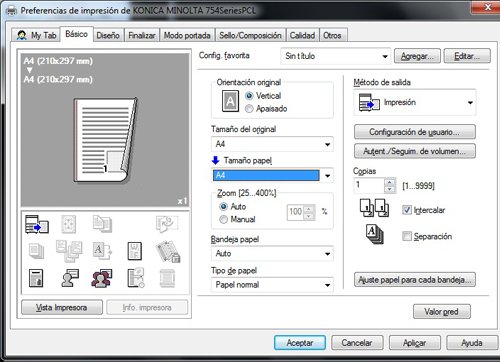Click the greyed paper stack icon
Viewport: 500px width, 362px height.
[37, 251]
